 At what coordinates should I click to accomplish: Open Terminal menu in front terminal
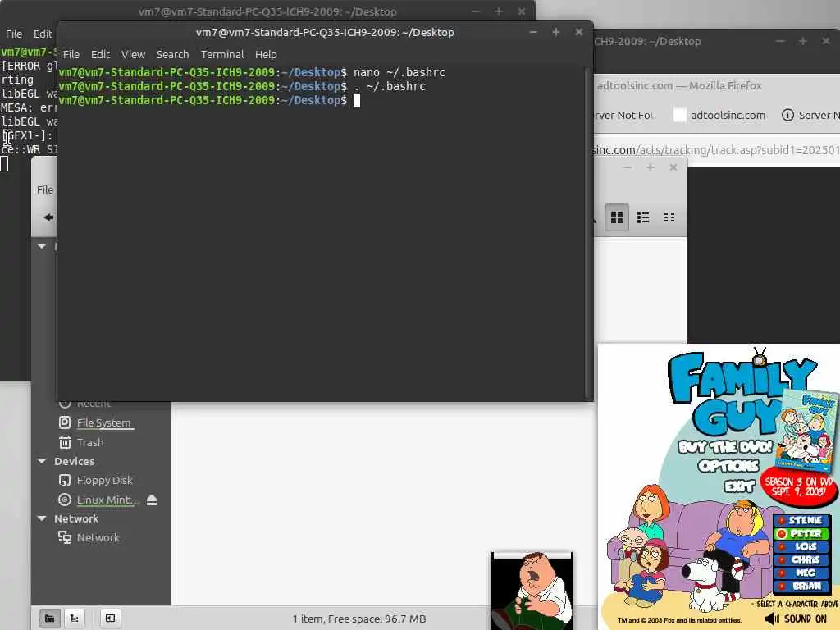222,55
